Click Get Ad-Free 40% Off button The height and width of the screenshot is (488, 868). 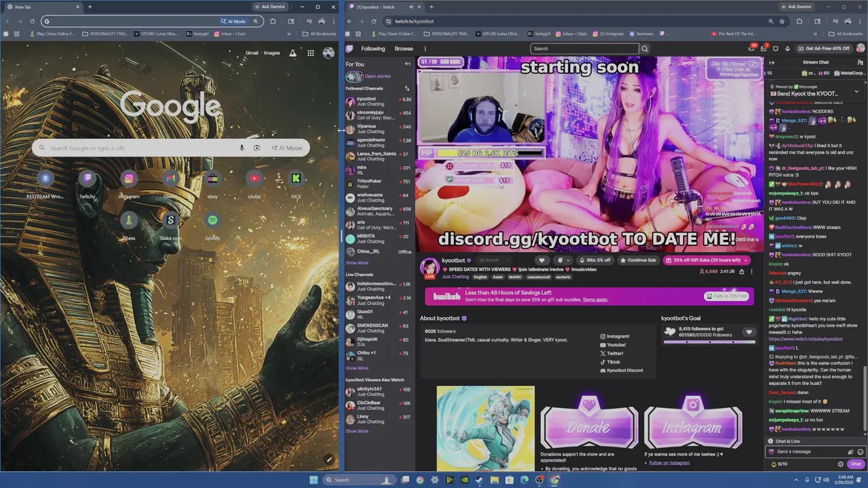point(823,49)
